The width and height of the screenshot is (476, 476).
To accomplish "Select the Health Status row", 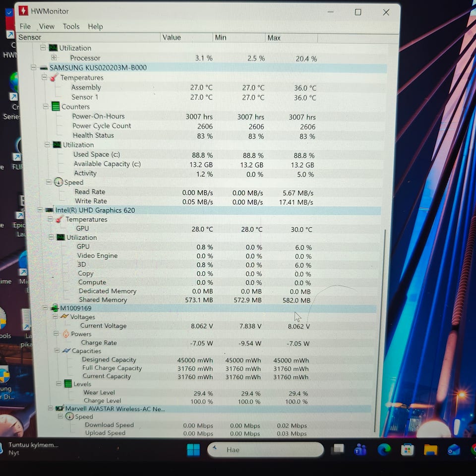I will click(x=194, y=136).
